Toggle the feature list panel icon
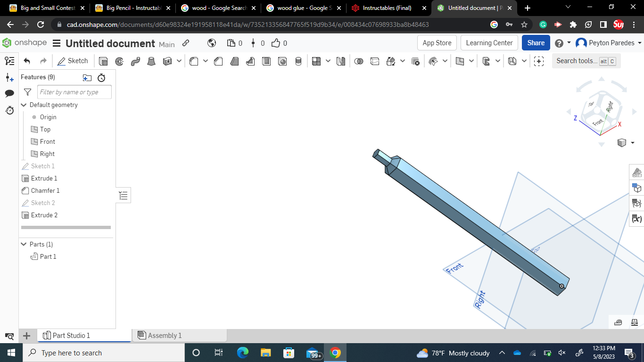The height and width of the screenshot is (362, 644). [9, 61]
